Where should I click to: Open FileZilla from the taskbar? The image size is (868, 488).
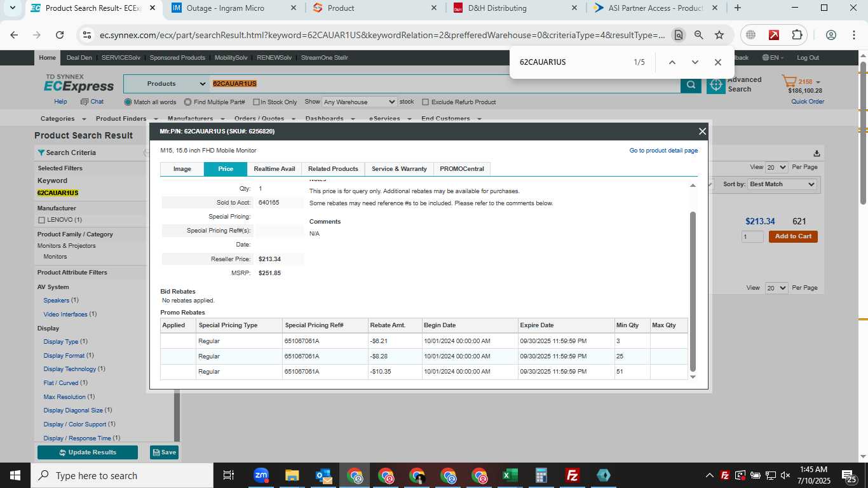tap(573, 475)
